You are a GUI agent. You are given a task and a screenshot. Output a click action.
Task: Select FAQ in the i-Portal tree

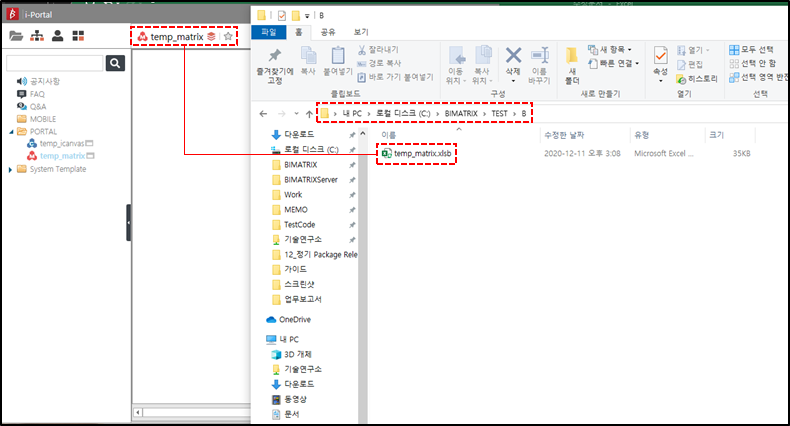coord(37,94)
